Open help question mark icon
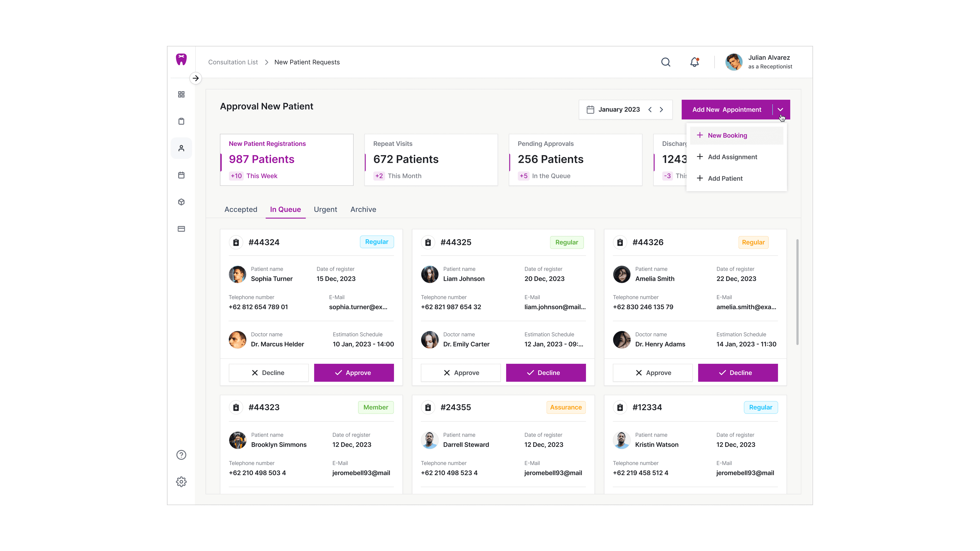Screen dimensions: 980x551 181,455
